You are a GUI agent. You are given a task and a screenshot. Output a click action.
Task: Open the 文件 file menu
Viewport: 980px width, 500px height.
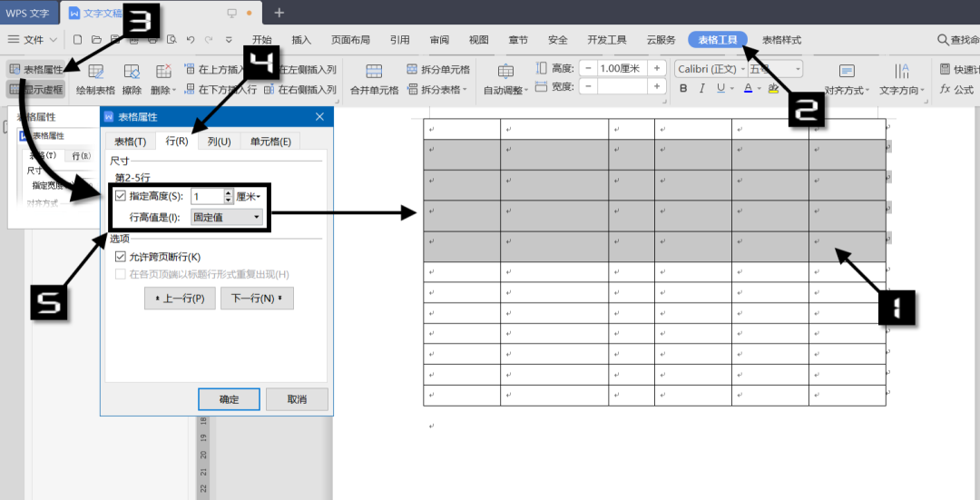[33, 39]
